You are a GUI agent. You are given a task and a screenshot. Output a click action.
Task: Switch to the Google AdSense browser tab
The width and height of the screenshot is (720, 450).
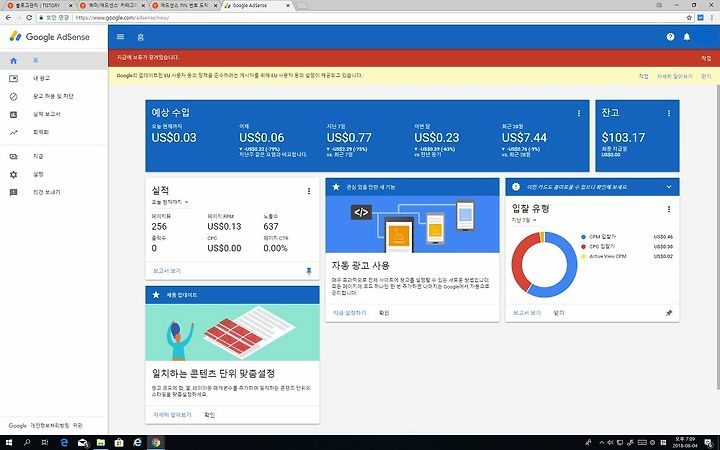[257, 6]
